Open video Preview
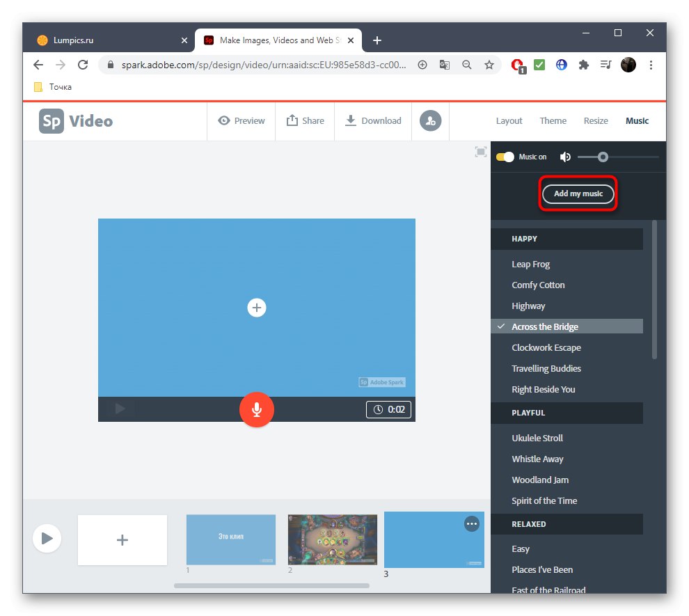689x616 pixels. [x=241, y=120]
